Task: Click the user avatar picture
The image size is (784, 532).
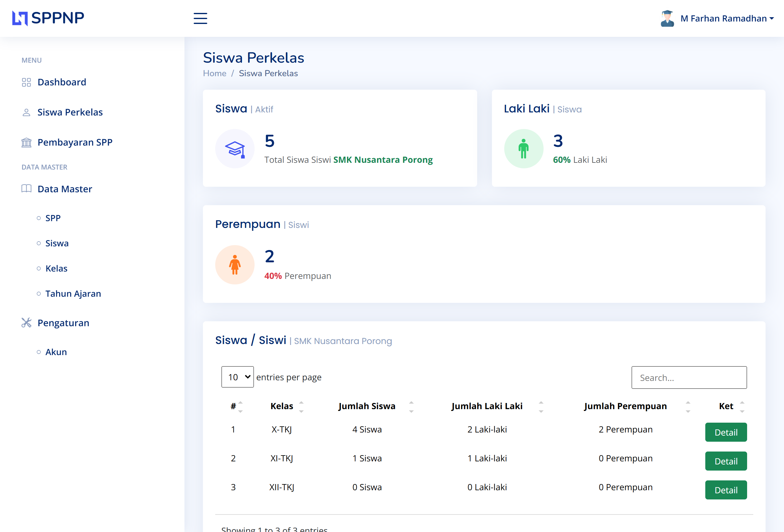Action: pos(667,18)
